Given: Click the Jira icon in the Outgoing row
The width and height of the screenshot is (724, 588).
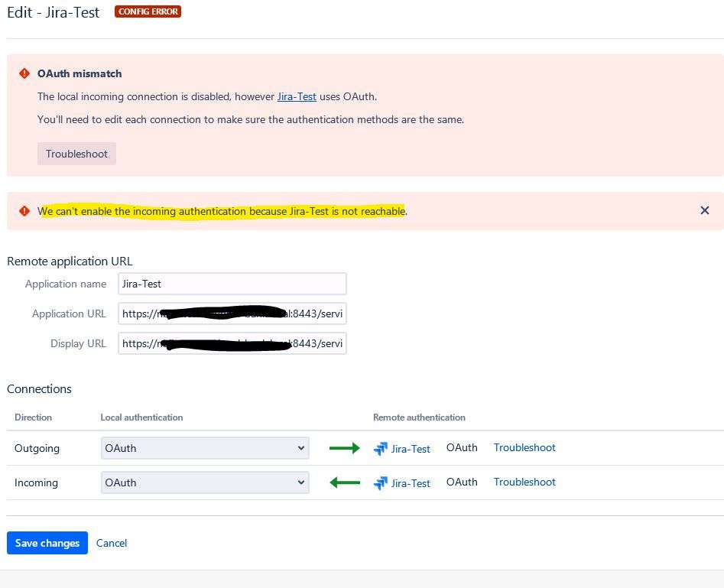Looking at the screenshot, I should [381, 449].
